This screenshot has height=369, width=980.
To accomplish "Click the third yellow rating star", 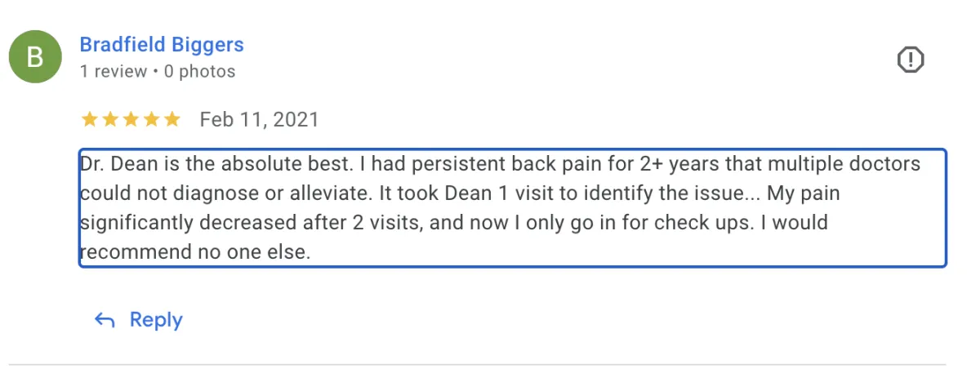I will coord(131,120).
